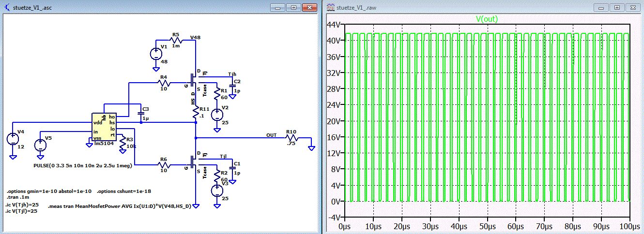
Task: Select voltage source V5 symbol
Action: (x=40, y=145)
